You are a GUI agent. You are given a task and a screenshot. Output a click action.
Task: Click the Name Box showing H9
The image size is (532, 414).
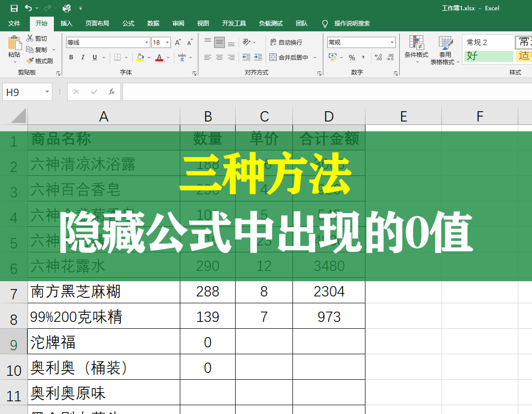pos(27,92)
